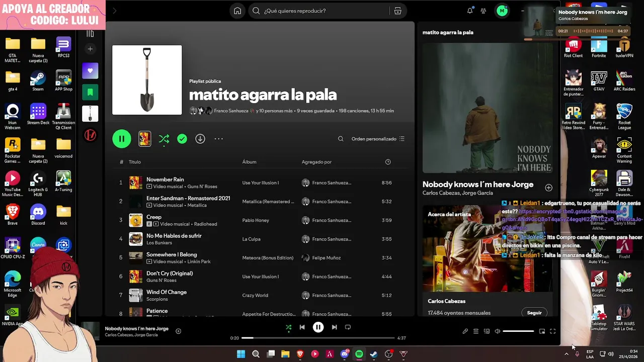The height and width of the screenshot is (362, 644).
Task: Open lyrics microphone icon
Action: [x=465, y=331]
